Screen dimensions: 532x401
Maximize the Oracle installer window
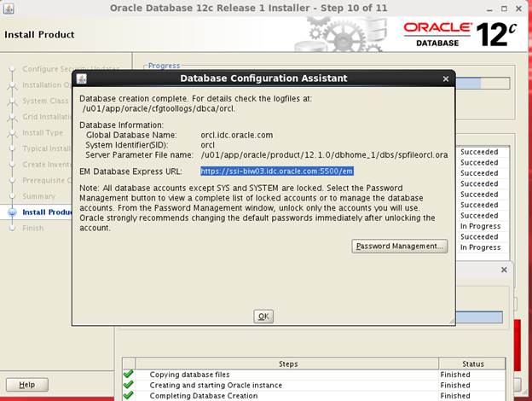coord(504,9)
